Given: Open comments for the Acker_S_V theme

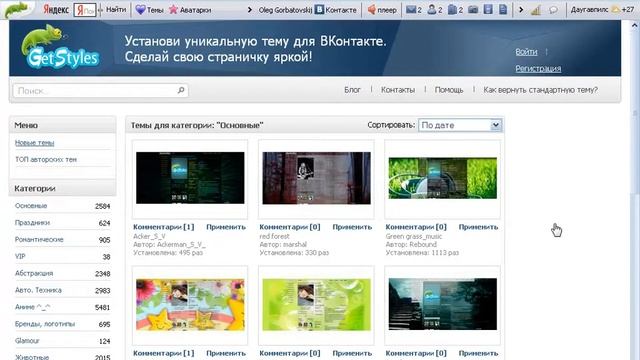Looking at the screenshot, I should click(164, 227).
